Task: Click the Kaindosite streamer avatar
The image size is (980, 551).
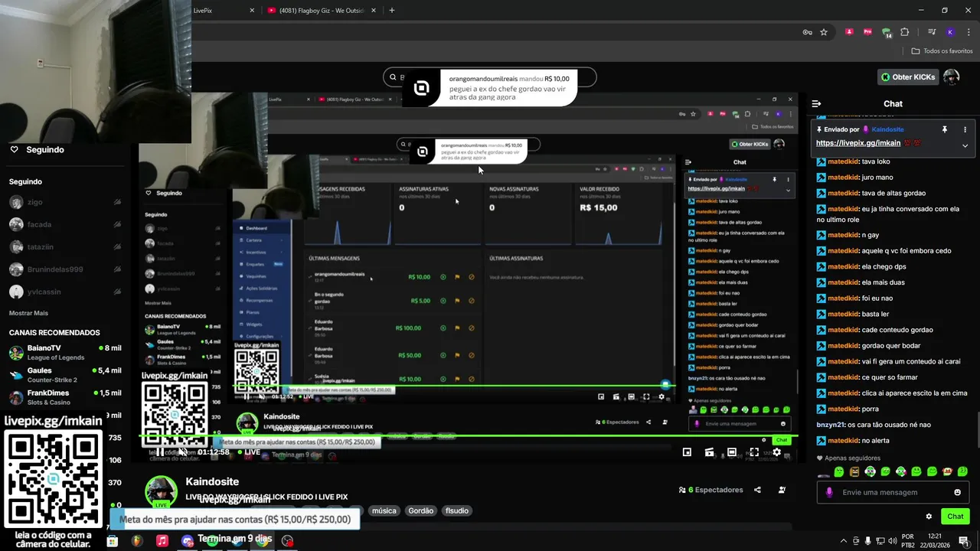Action: (x=162, y=492)
